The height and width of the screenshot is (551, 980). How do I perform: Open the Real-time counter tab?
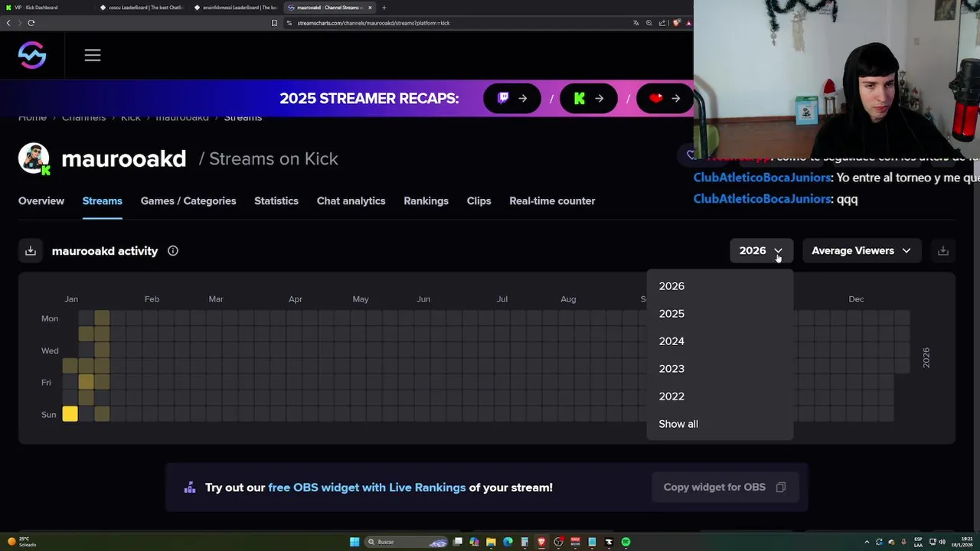coord(552,201)
